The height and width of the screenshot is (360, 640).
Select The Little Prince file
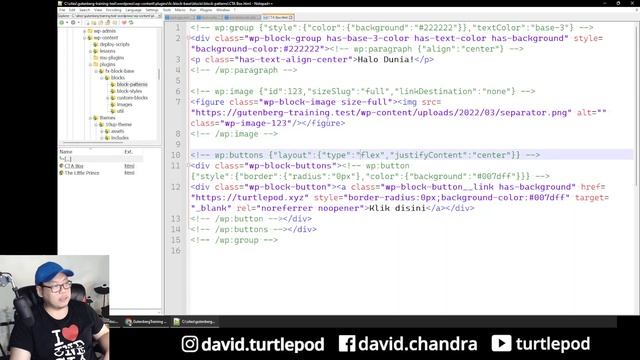[x=82, y=173]
